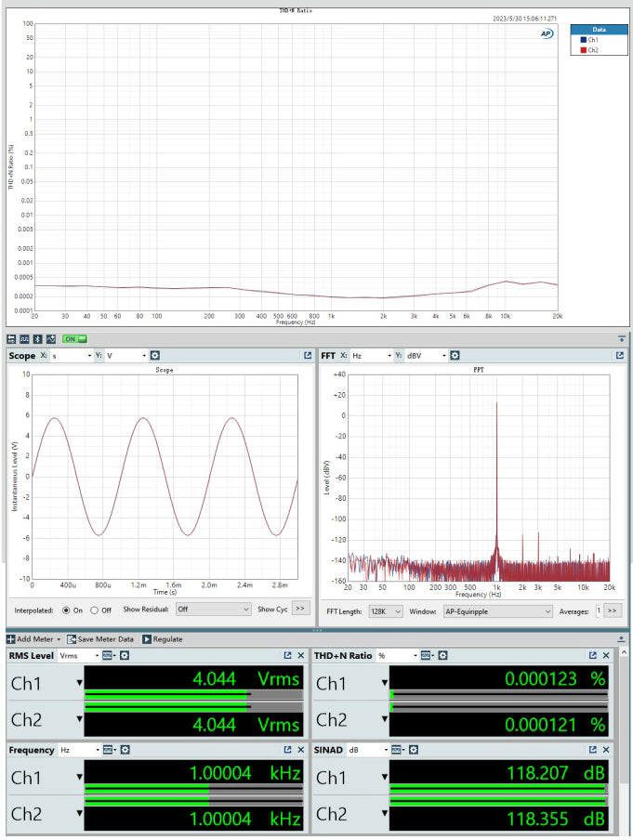The width and height of the screenshot is (633, 840).
Task: Pop out the Scope graph window
Action: (308, 356)
